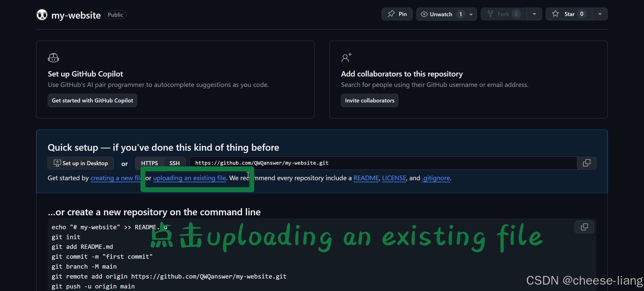Open the Star lists dropdown arrow
The image size is (644, 291).
tap(600, 14)
